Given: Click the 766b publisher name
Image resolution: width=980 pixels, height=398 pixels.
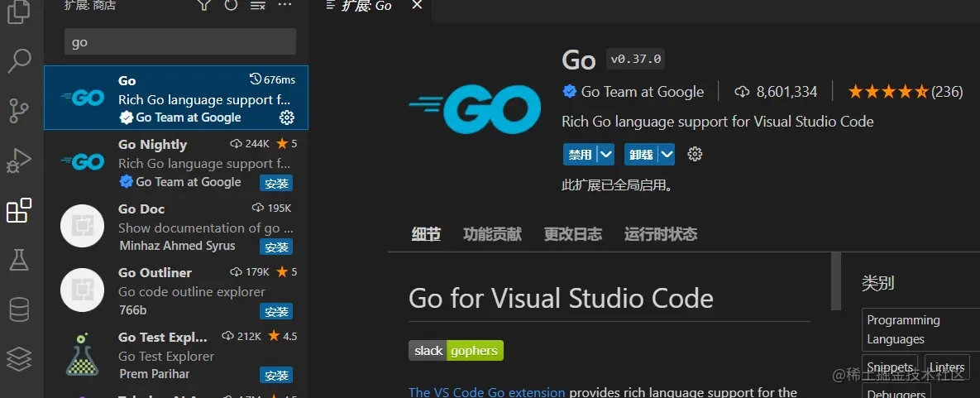Looking at the screenshot, I should coord(132,309).
